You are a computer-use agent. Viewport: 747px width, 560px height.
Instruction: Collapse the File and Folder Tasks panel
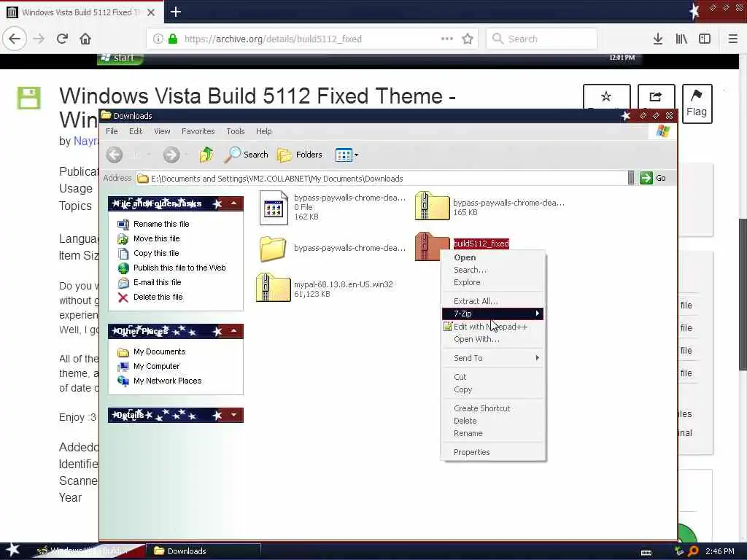234,203
